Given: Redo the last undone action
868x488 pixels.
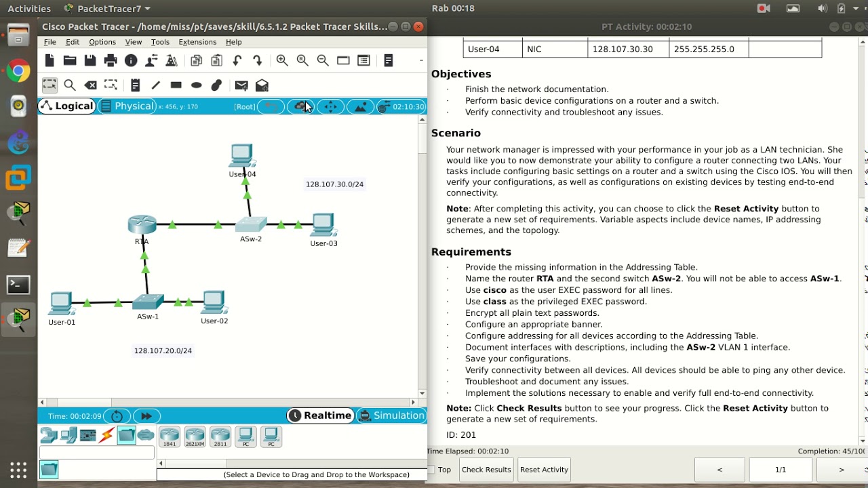Looking at the screenshot, I should (257, 61).
